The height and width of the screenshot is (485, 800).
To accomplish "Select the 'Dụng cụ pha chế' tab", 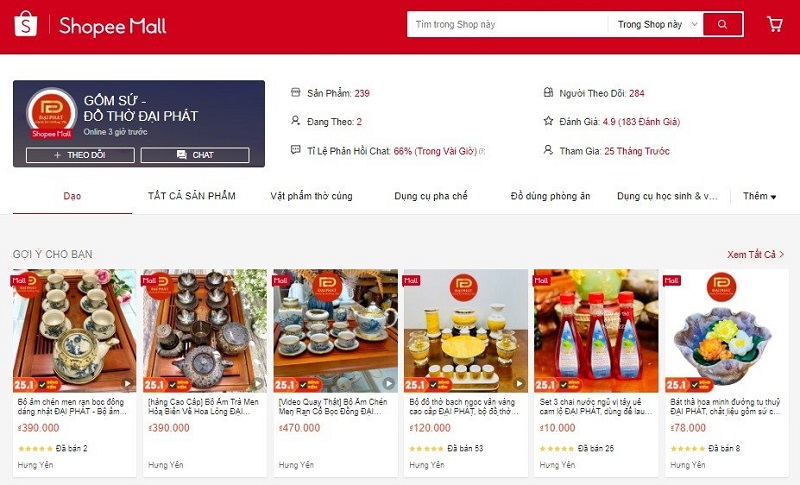I will (x=431, y=196).
